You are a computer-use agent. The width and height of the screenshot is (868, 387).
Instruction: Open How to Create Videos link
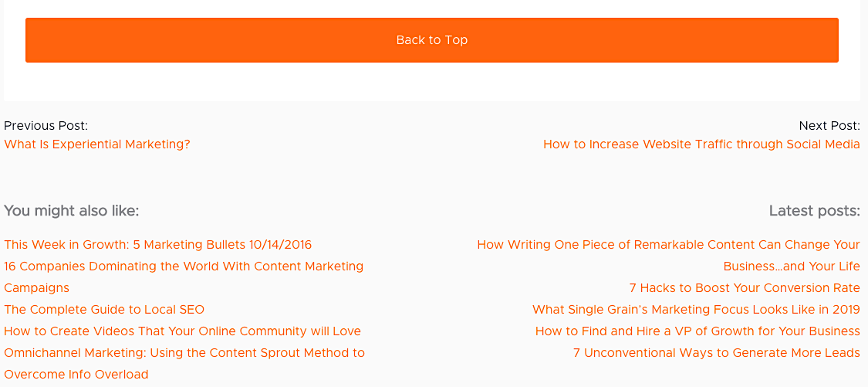(182, 331)
